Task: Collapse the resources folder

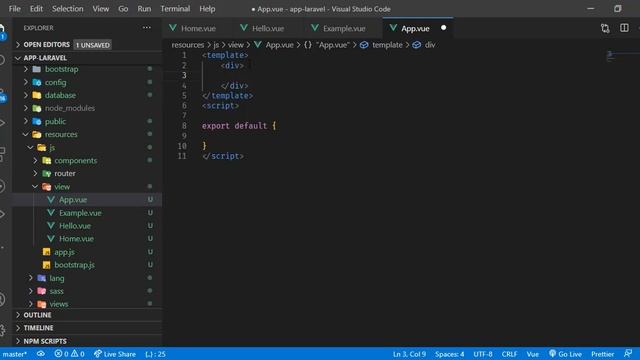Action: point(26,134)
